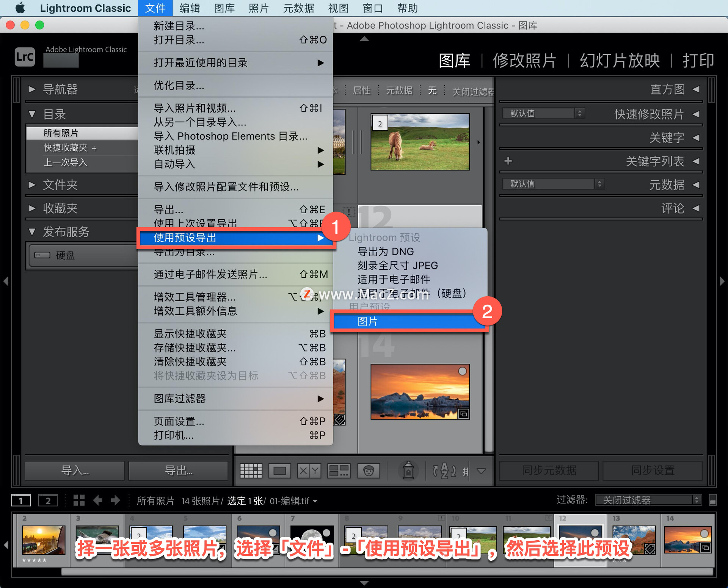The width and height of the screenshot is (728, 588).
Task: Toggle A-Z sort direction icon
Action: pyautogui.click(x=444, y=471)
